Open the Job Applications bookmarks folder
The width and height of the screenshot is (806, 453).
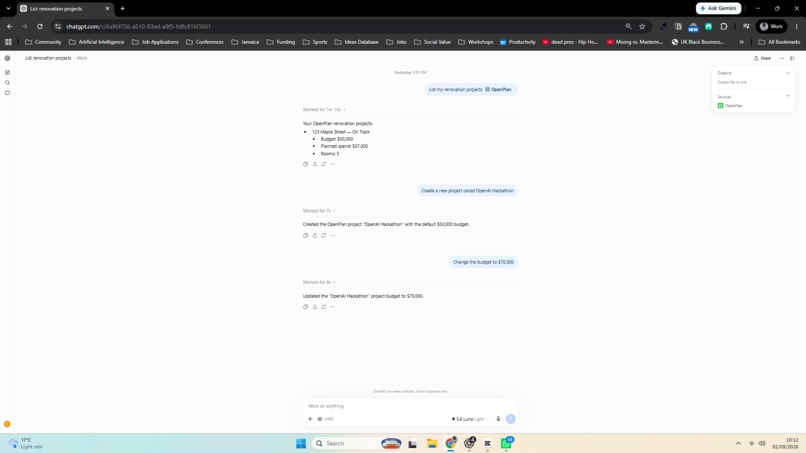155,42
